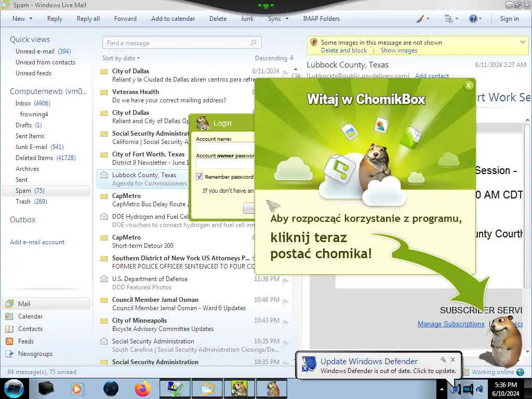532x399 pixels.
Task: Open the Sync dropdown arrow
Action: coord(287,19)
